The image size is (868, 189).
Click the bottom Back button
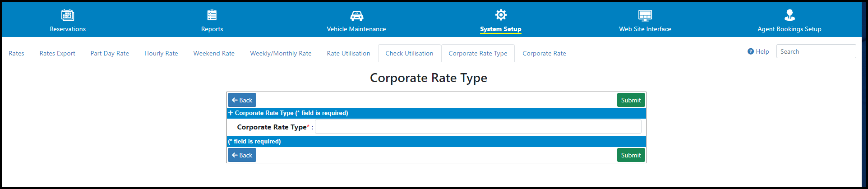click(x=242, y=155)
